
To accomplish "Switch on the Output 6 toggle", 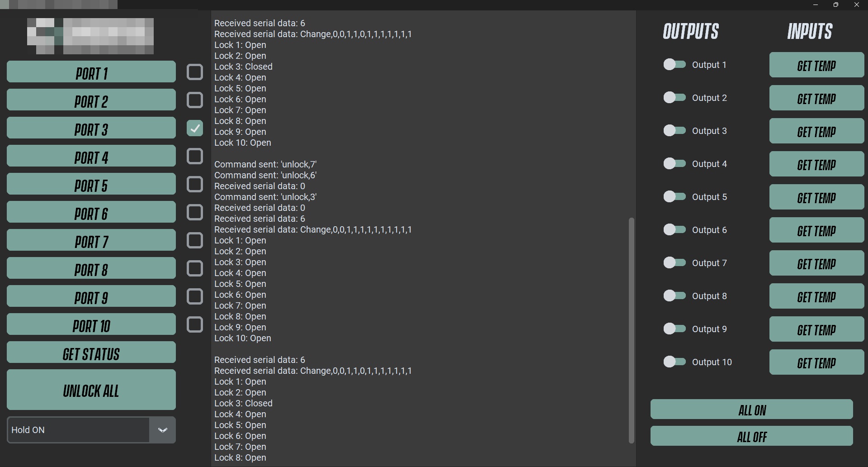I will 675,229.
